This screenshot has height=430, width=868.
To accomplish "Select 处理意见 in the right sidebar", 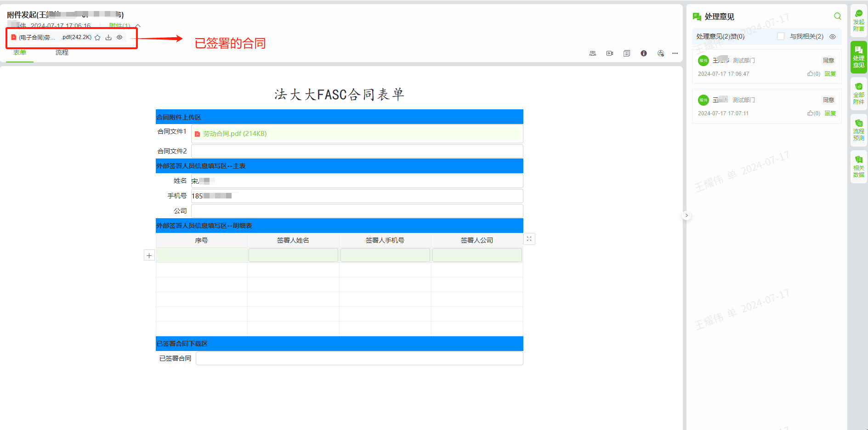I will pyautogui.click(x=858, y=57).
